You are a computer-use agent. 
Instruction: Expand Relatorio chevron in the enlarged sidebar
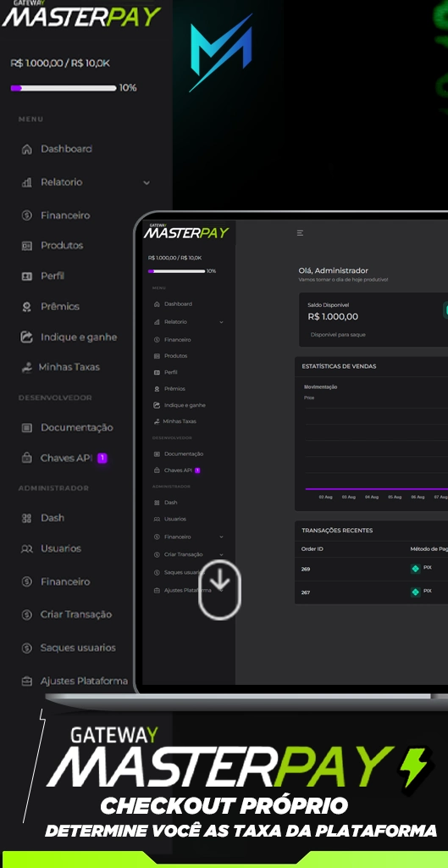147,183
